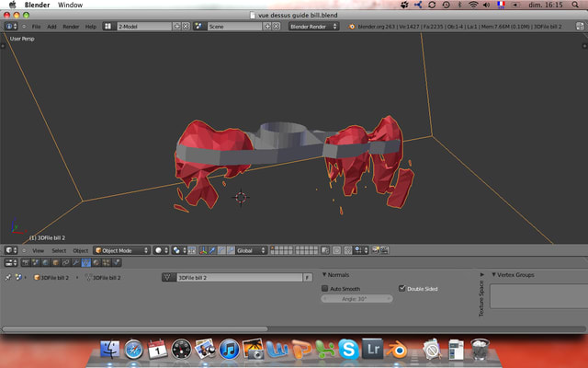The image size is (588, 368).
Task: Open Lightroom icon in dock
Action: pos(373,350)
